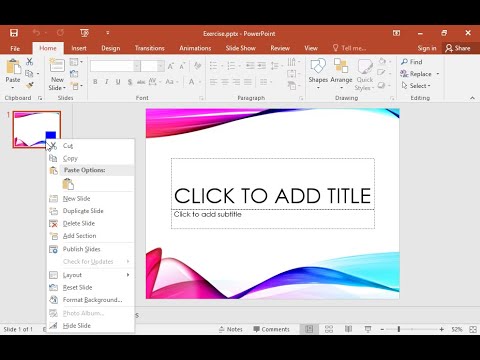Click fit slide to window icon
This screenshot has width=480, height=360.
pyautogui.click(x=473, y=329)
